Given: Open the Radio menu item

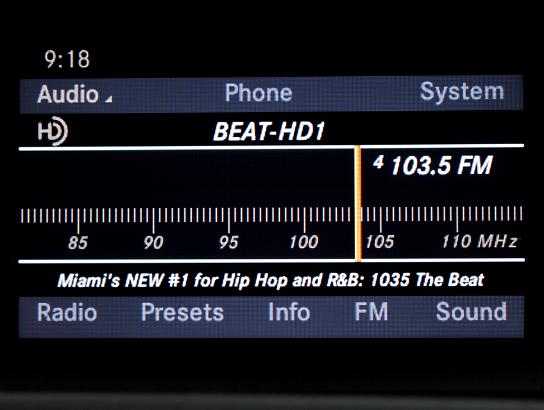Looking at the screenshot, I should point(67,313).
